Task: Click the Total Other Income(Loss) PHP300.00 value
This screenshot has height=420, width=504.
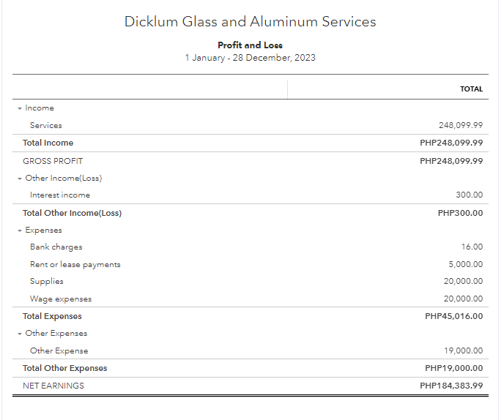Action: (460, 214)
